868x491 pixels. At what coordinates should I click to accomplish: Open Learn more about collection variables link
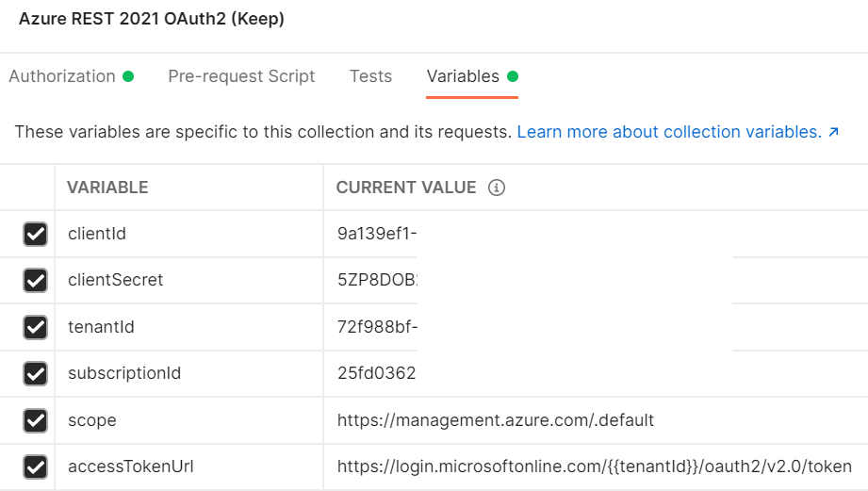(678, 132)
